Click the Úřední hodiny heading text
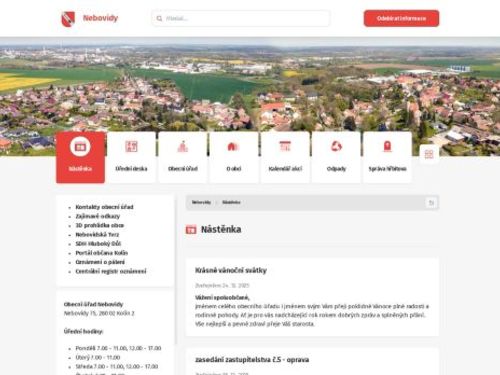500x375 pixels. click(x=83, y=331)
